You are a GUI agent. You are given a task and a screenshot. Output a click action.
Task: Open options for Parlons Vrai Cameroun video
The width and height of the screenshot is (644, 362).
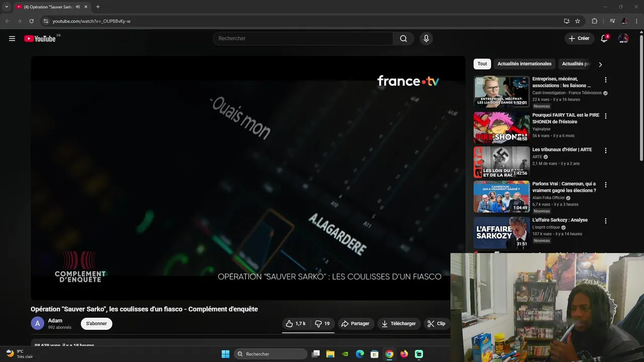click(606, 185)
